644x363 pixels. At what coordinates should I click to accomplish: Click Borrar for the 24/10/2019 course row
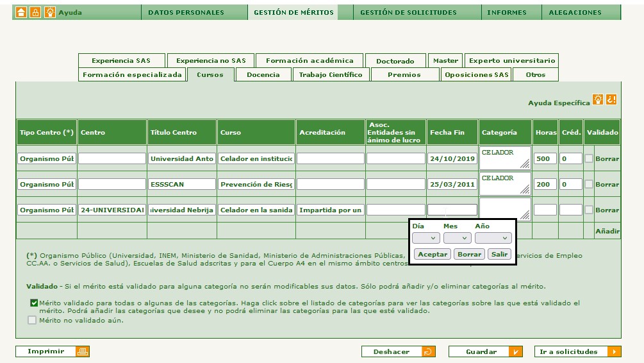pos(607,158)
